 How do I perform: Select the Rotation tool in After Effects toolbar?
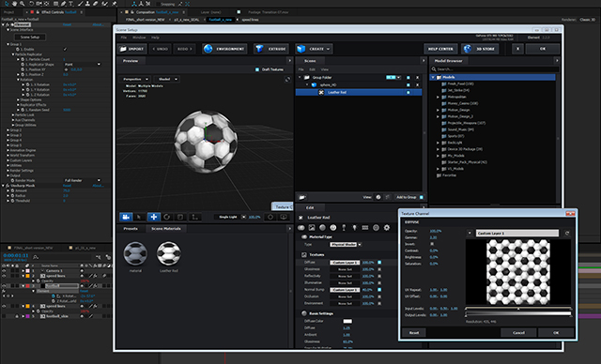click(31, 4)
